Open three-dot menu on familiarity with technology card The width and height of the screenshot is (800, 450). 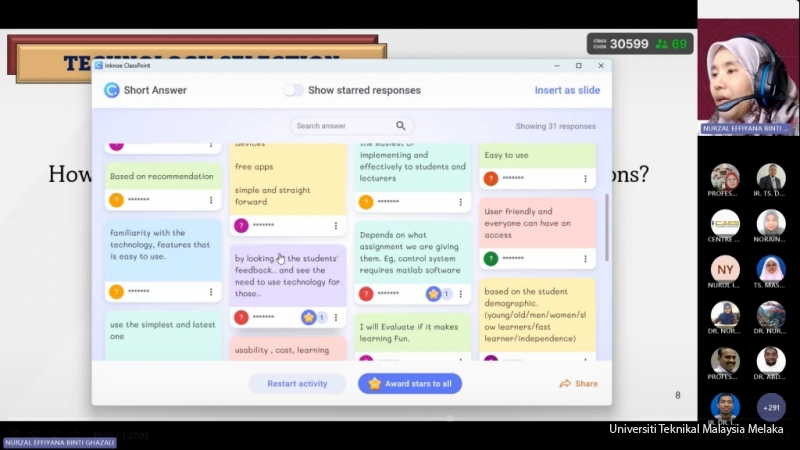tap(211, 291)
